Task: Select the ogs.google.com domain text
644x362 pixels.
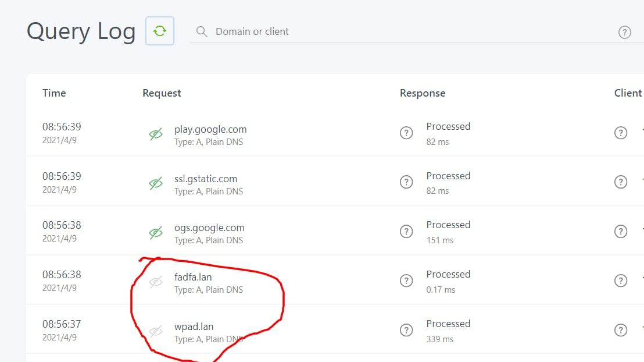Action: (209, 228)
